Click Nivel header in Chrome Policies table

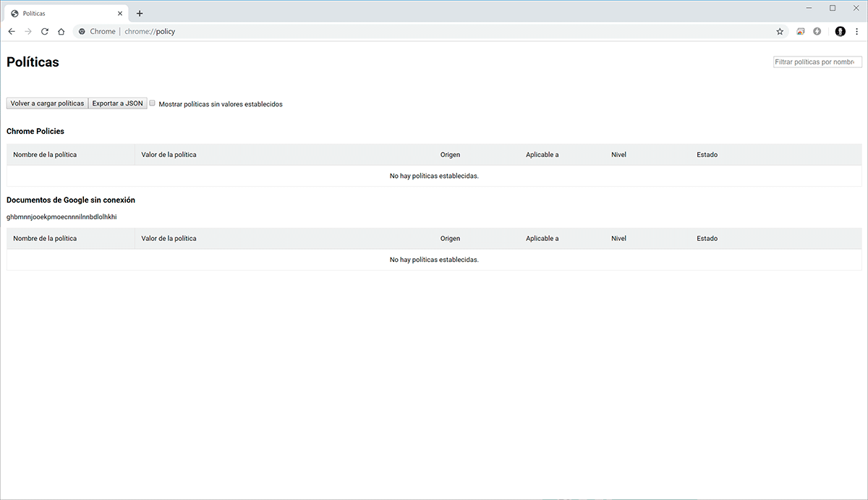pyautogui.click(x=618, y=155)
